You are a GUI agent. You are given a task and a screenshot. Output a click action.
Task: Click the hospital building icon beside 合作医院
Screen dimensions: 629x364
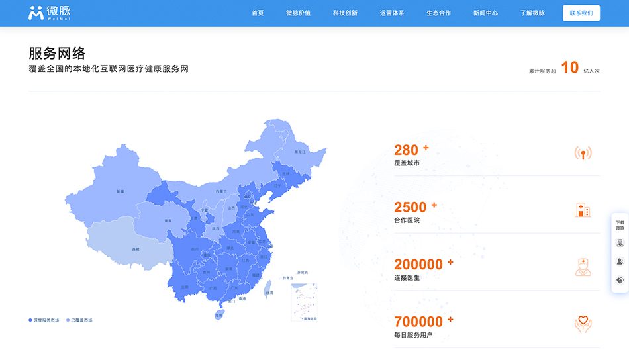coord(583,210)
